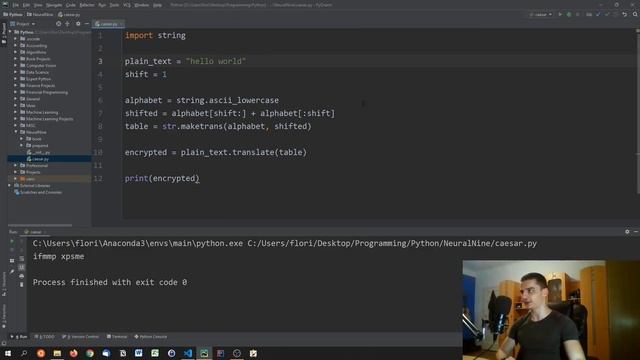Open the TODO tool window
Image resolution: width=640 pixels, height=360 pixels.
pyautogui.click(x=44, y=337)
